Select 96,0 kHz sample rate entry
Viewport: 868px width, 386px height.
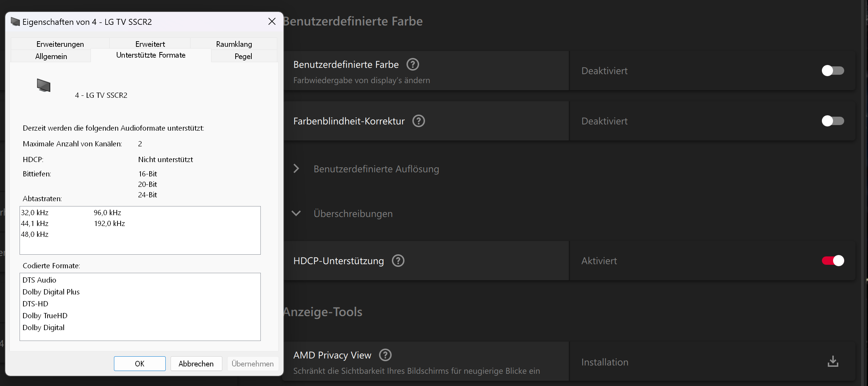pyautogui.click(x=107, y=212)
